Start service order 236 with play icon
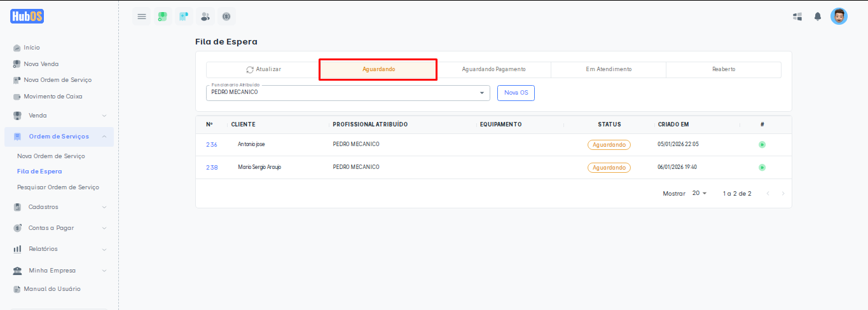The height and width of the screenshot is (310, 868). pos(762,145)
